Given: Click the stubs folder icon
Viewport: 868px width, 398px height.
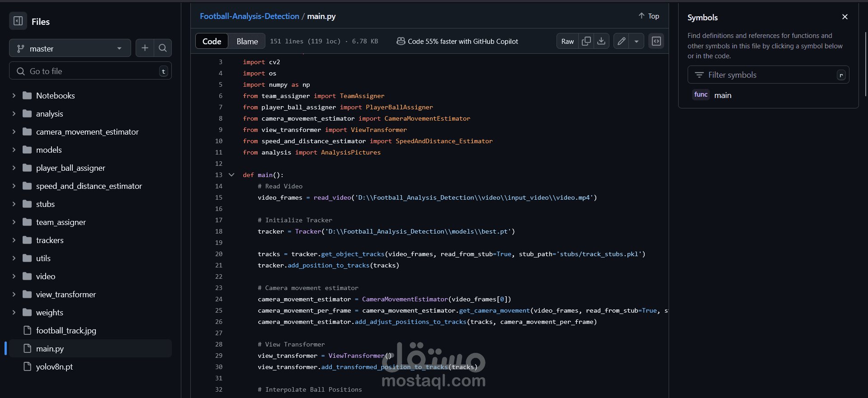Looking at the screenshot, I should (x=27, y=204).
